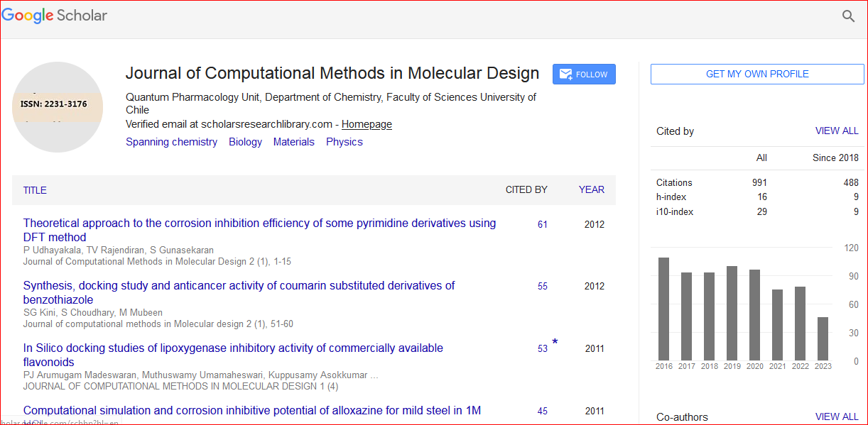Select the Biology interest tag
Viewport: 868px width, 425px height.
(245, 142)
